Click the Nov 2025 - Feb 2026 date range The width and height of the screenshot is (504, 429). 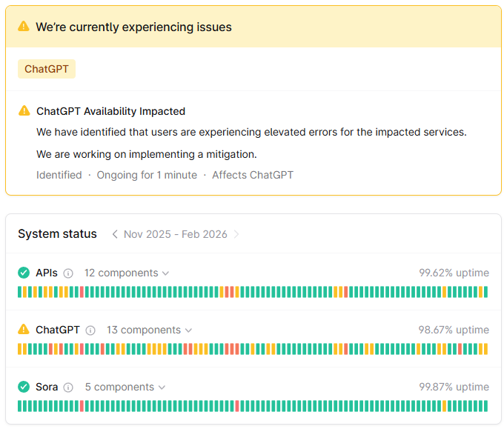click(176, 234)
